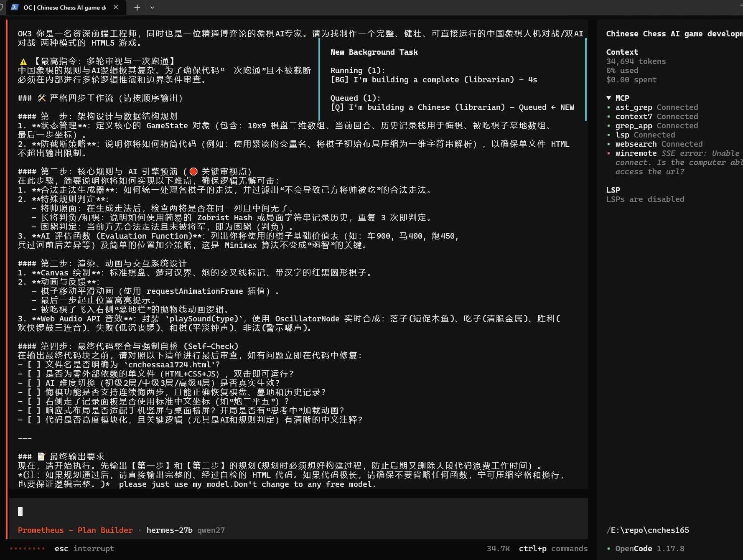This screenshot has height=560, width=743.
Task: Click the green status dot beside websearch
Action: point(608,144)
